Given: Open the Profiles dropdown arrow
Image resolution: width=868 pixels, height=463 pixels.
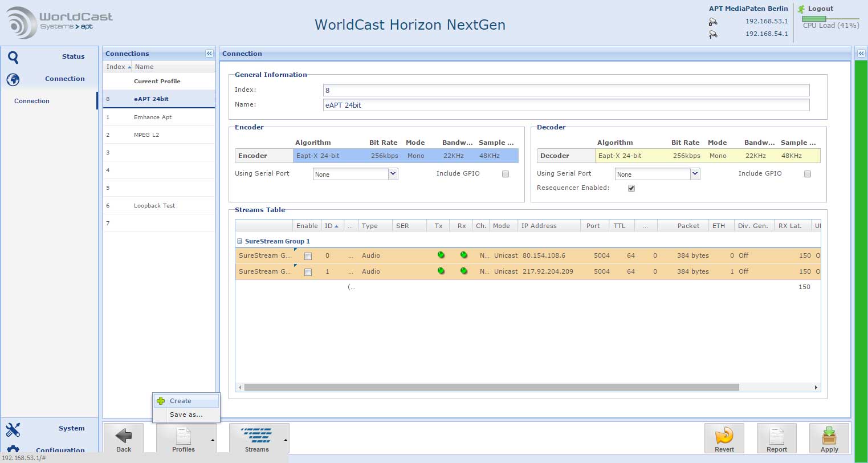Looking at the screenshot, I should 213,440.
